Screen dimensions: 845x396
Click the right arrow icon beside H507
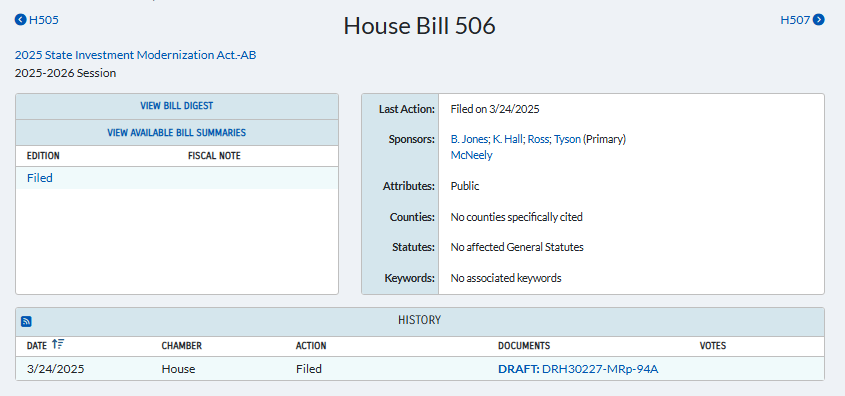click(x=819, y=20)
